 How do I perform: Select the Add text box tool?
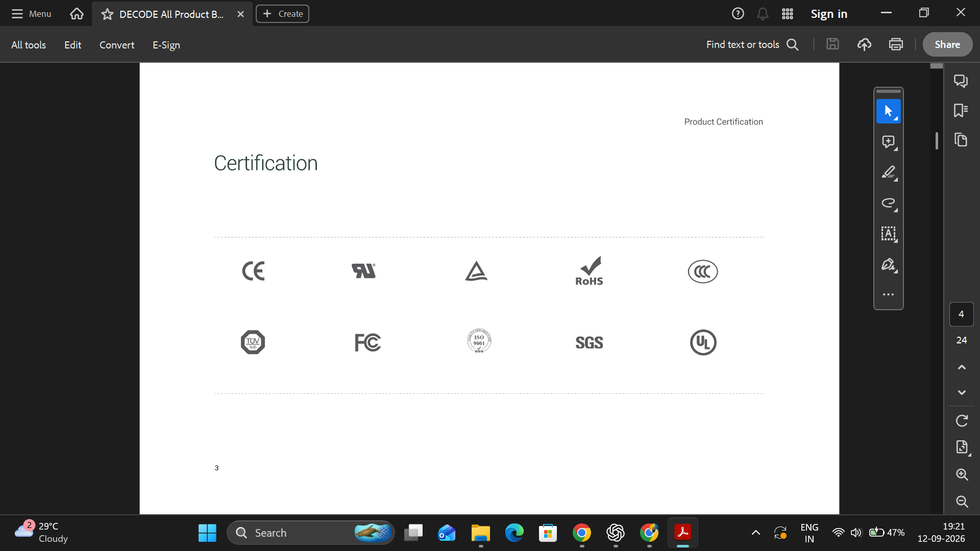tap(889, 234)
